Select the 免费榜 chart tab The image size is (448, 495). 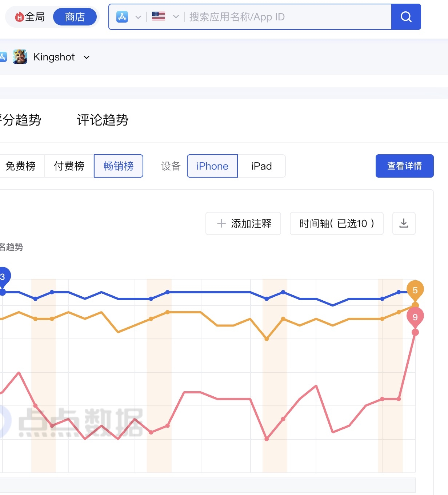click(x=21, y=166)
